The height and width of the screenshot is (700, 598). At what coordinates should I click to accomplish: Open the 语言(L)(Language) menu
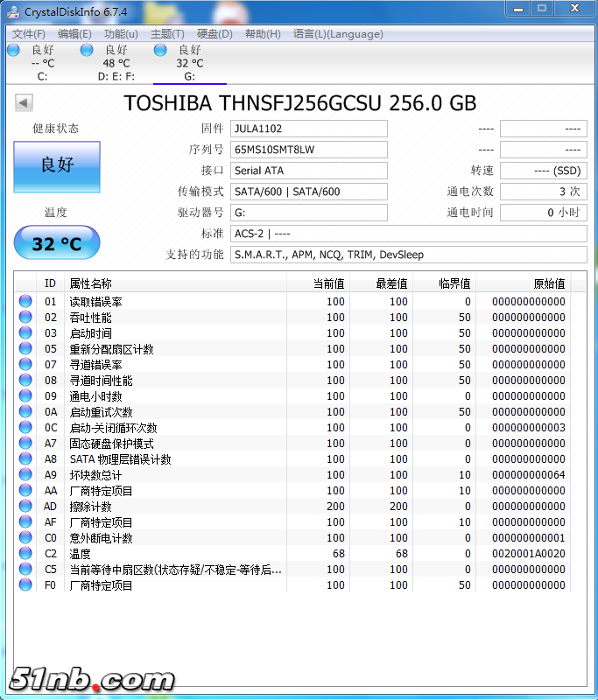(338, 34)
